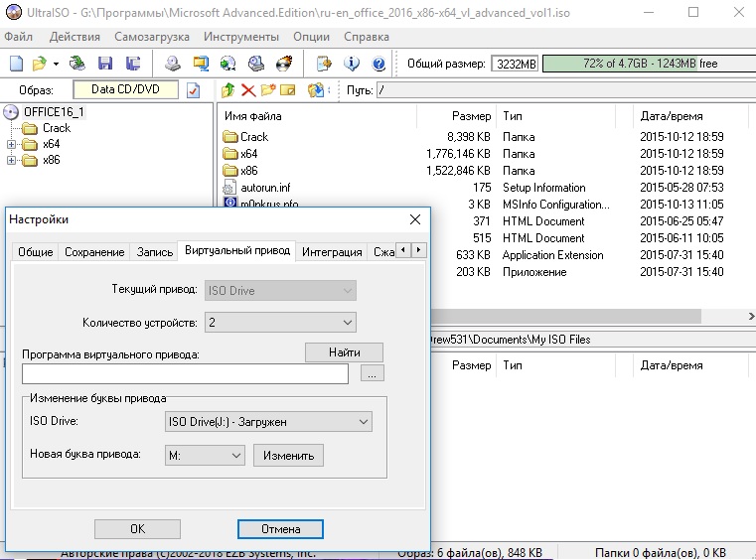Viewport: 756px width, 560px height.
Task: Open the Количество устройств dropdown
Action: (280, 323)
